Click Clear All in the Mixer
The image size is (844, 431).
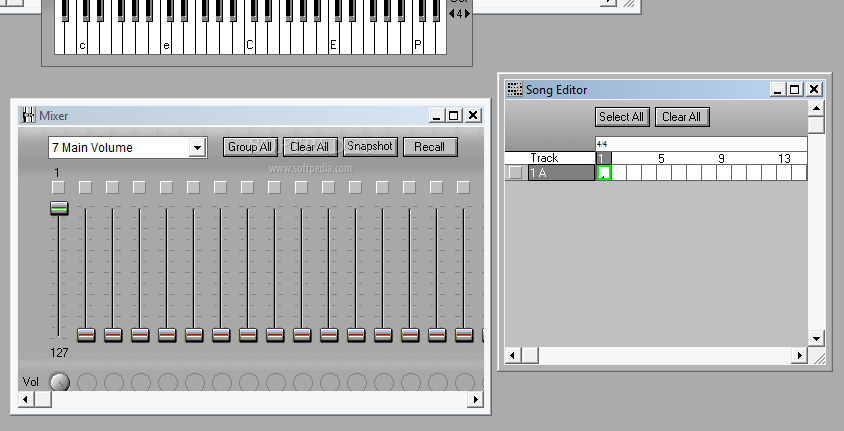310,147
